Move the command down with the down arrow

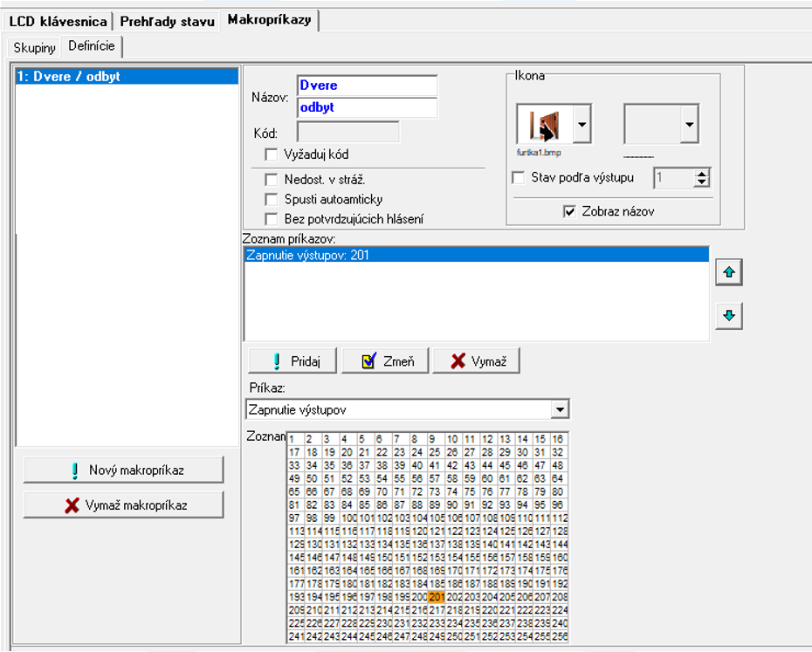(x=728, y=316)
